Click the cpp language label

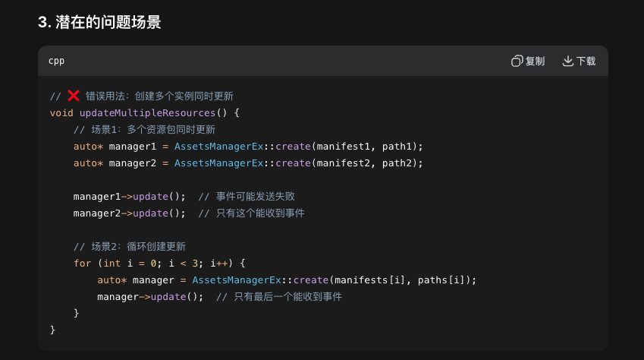tap(57, 61)
